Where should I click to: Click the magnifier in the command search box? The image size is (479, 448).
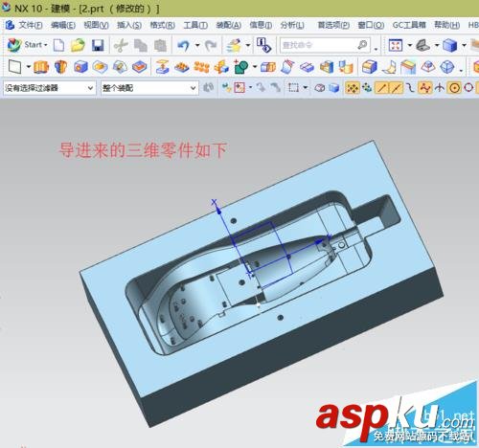click(x=362, y=45)
